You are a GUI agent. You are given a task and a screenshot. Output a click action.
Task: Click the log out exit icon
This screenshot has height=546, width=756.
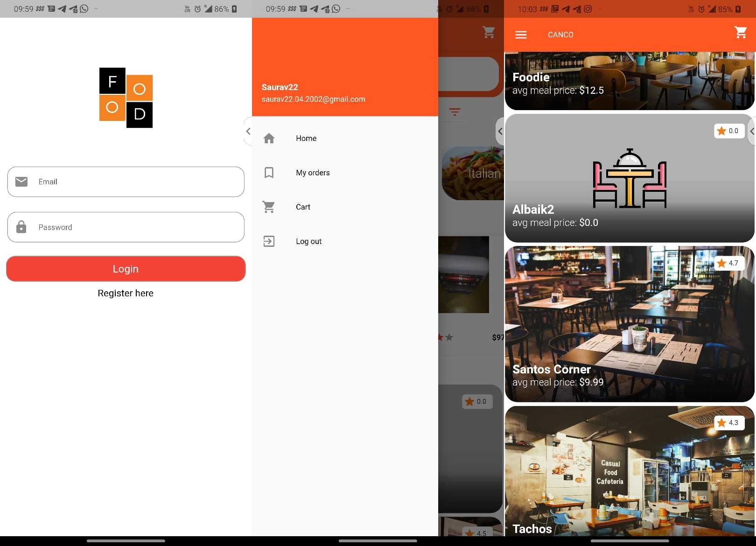269,241
